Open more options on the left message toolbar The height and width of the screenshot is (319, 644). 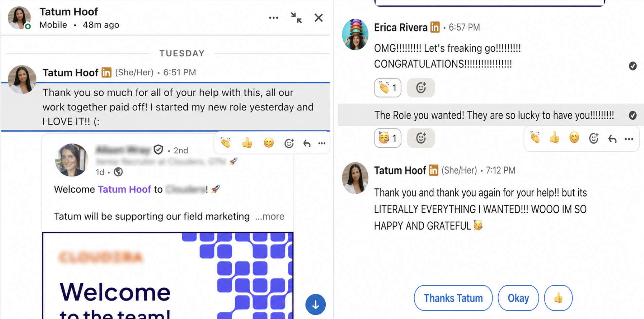click(322, 143)
